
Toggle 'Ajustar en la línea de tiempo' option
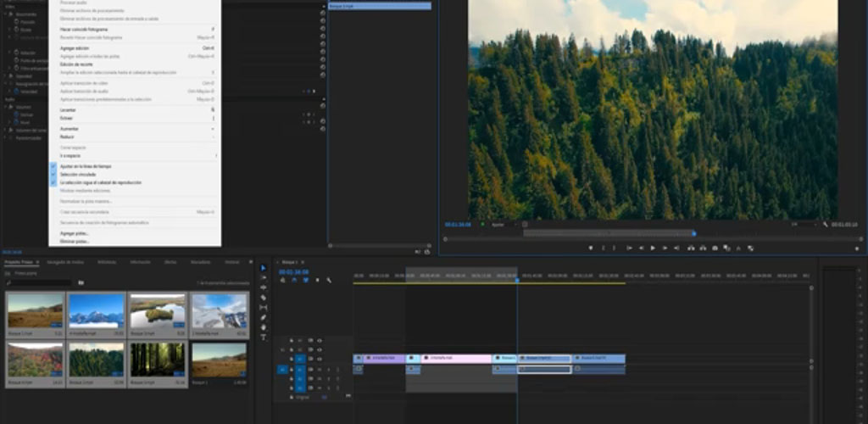pos(86,166)
